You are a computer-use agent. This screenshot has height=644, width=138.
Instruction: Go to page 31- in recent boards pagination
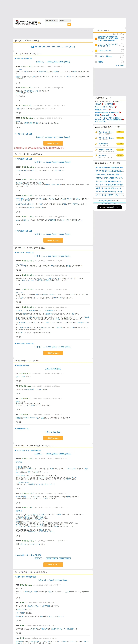[36, 47]
